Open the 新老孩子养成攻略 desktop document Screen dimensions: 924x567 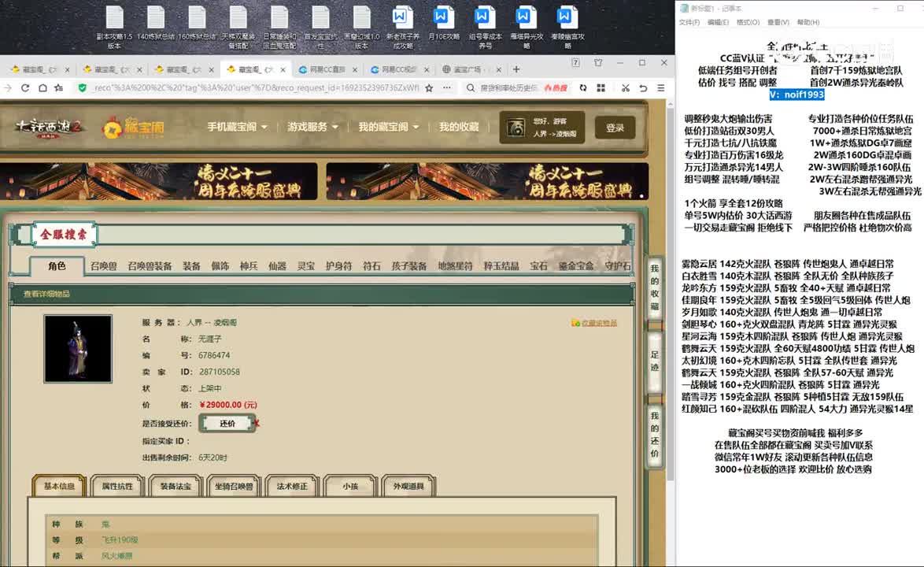click(x=403, y=27)
